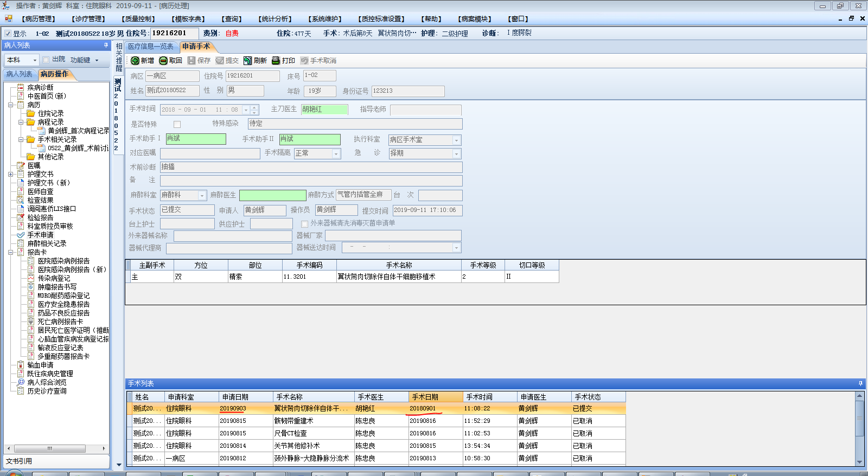Image resolution: width=868 pixels, height=476 pixels.
Task: Open the 本科 department dropdown
Action: pos(35,60)
